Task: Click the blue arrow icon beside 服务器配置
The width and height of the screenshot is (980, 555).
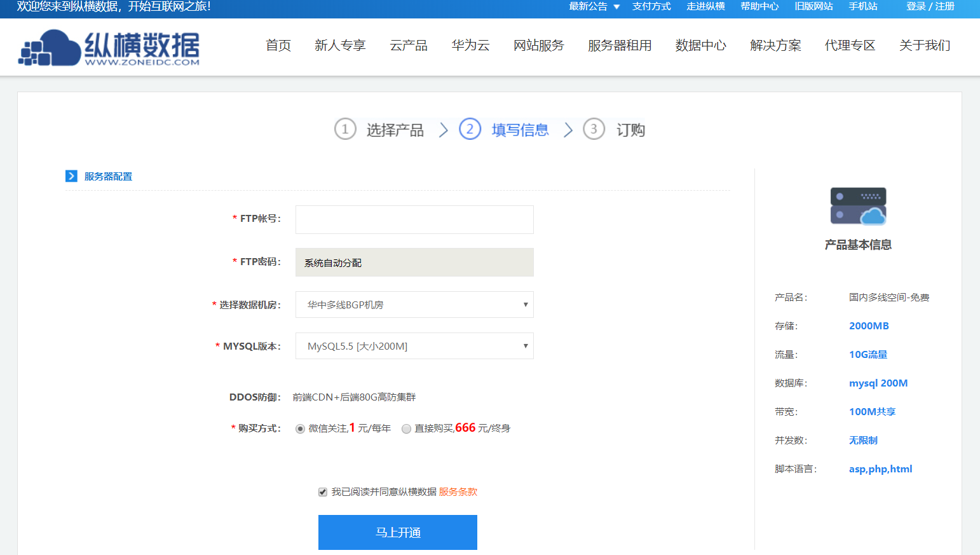Action: coord(71,176)
